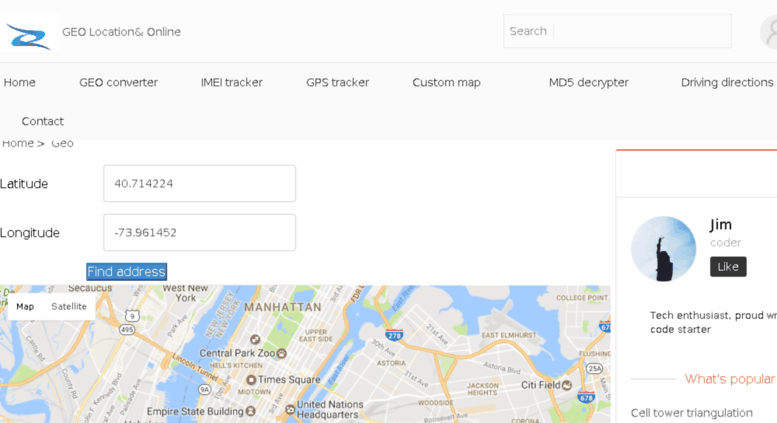Screen dimensions: 777x423
Task: Open Custom map page
Action: pyautogui.click(x=446, y=82)
